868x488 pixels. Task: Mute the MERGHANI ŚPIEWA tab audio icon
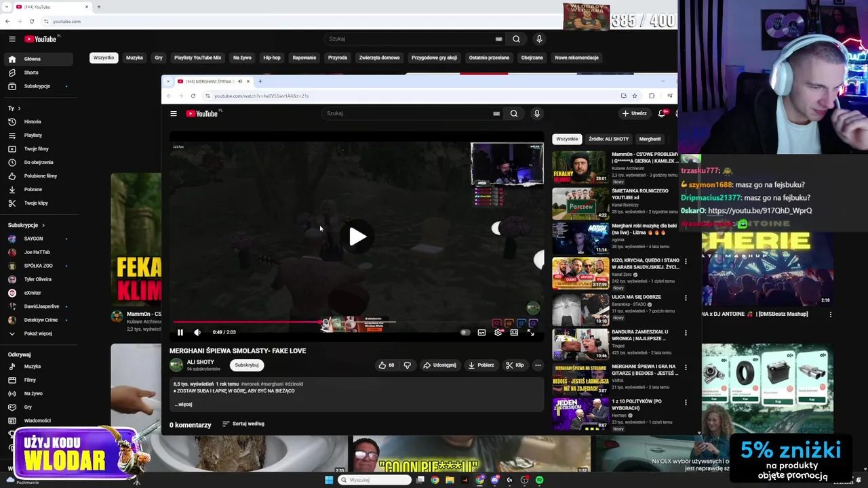(x=239, y=81)
